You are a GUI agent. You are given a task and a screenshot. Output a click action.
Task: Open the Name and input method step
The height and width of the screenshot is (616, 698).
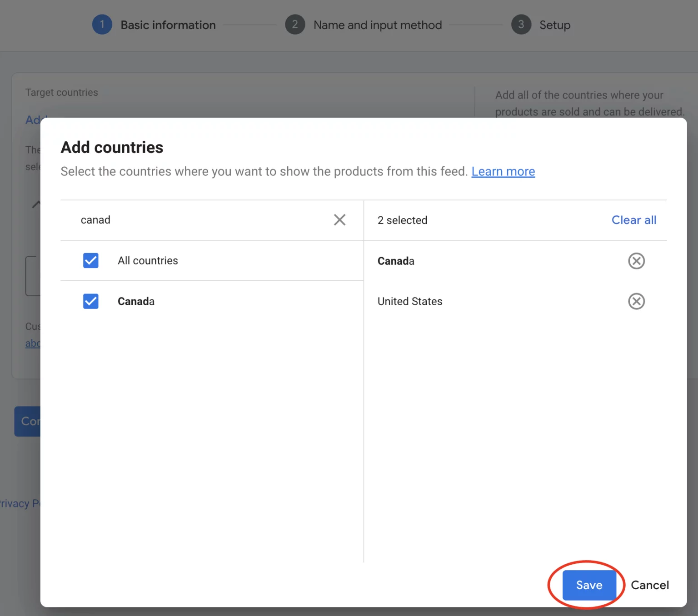pos(377,25)
